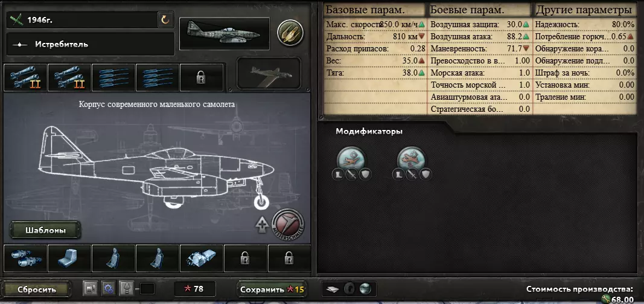Toggle the up-arrow upgrade priority button
Screen dimensions: 644x304
point(126,289)
